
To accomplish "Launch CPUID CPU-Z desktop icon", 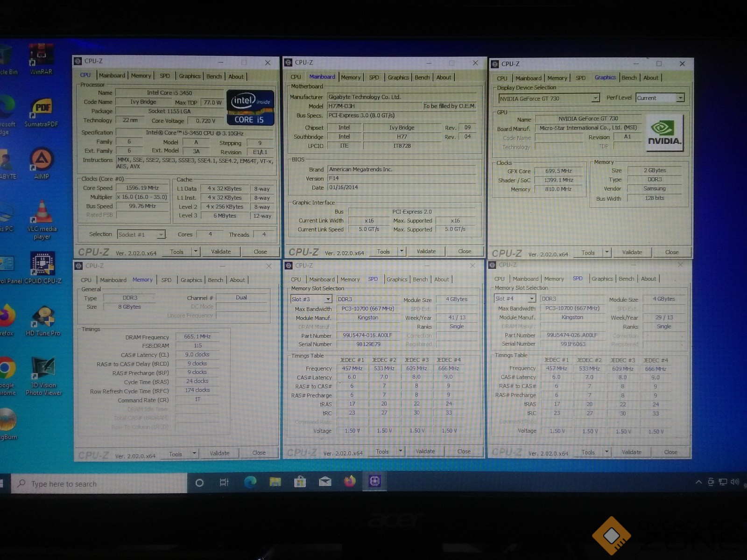I will click(42, 268).
